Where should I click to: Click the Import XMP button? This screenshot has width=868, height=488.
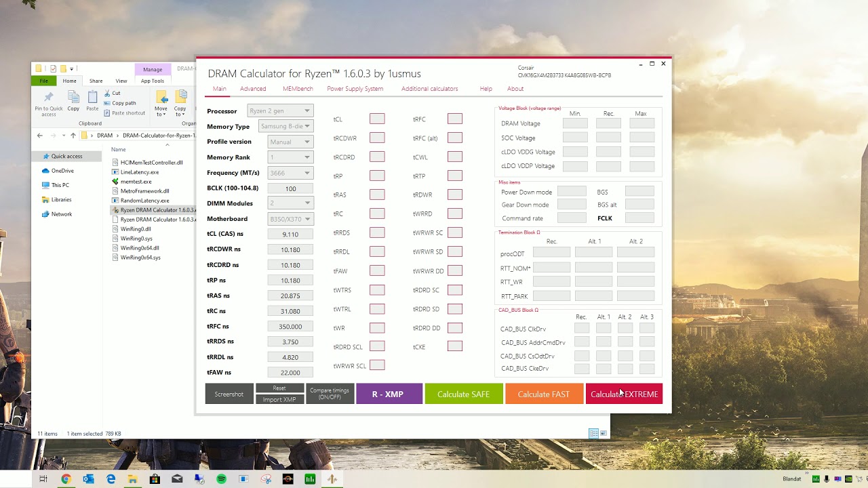point(279,399)
